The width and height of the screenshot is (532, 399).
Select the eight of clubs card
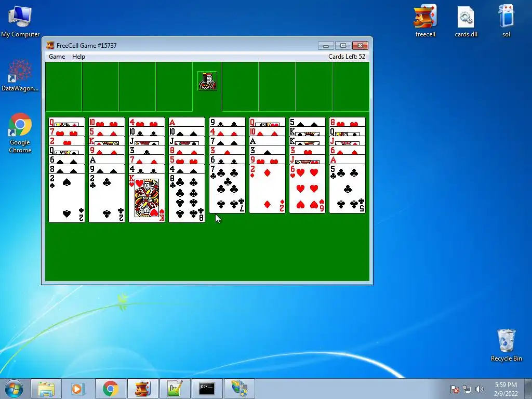tap(187, 198)
